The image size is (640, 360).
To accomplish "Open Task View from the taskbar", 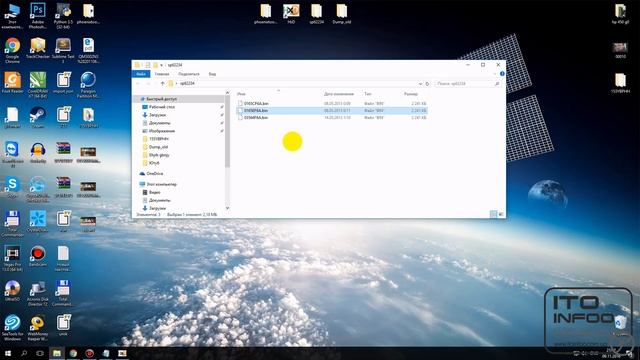I will (x=40, y=353).
